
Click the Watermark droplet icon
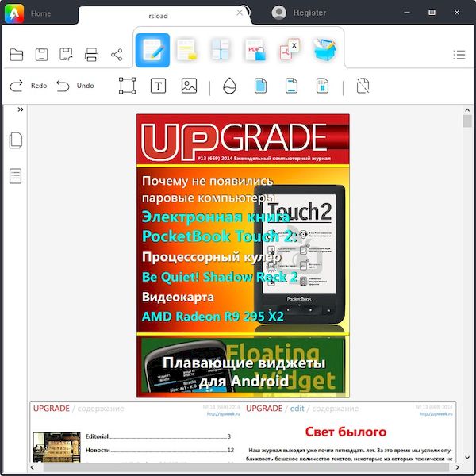229,86
